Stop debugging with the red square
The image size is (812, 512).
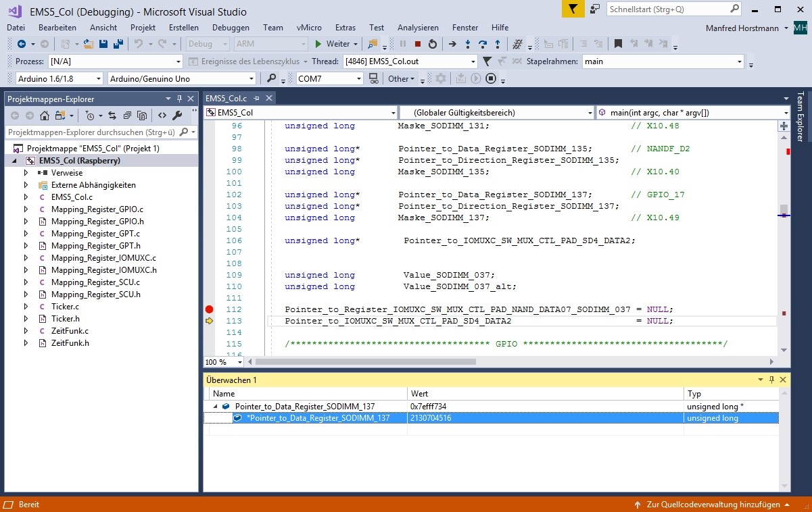[418, 44]
